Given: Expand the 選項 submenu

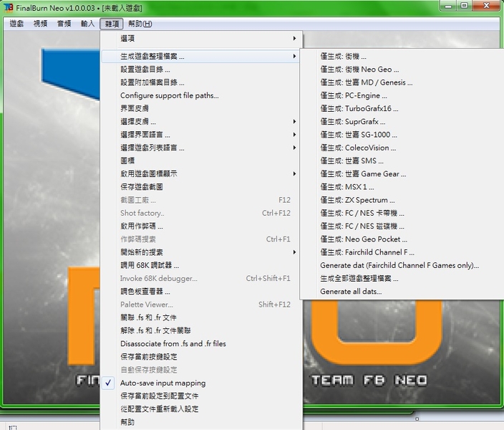Looking at the screenshot, I should (202, 38).
